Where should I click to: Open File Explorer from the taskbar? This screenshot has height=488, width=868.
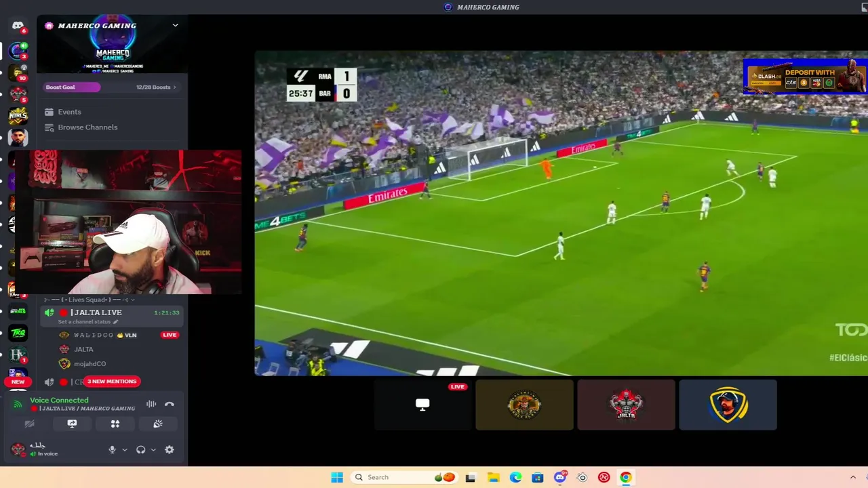[493, 477]
